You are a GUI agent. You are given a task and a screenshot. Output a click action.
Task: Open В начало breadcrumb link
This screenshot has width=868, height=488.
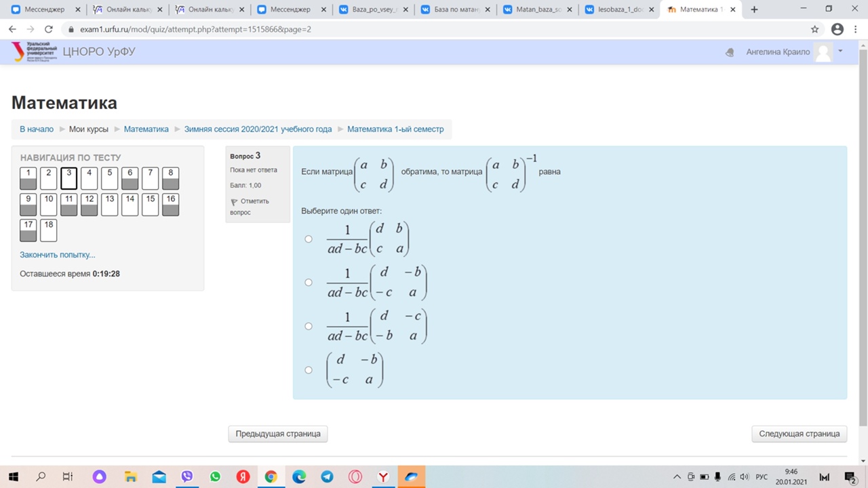pyautogui.click(x=37, y=129)
